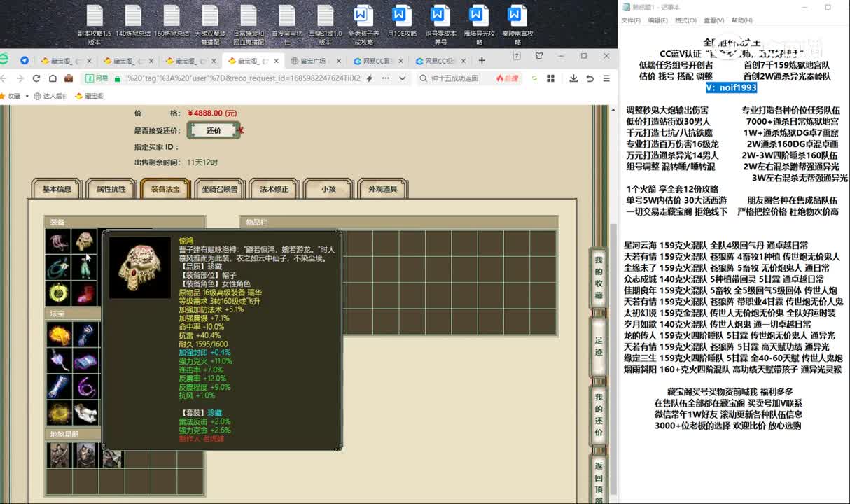850x504 pixels.
Task: Click the browser download icon
Action: pyautogui.click(x=573, y=78)
